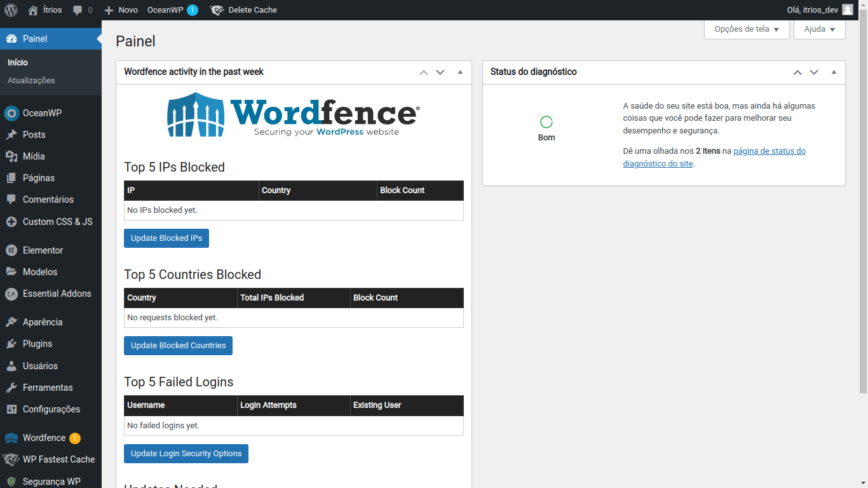Click the Update Blocked IPs button
The width and height of the screenshot is (868, 488).
point(166,238)
